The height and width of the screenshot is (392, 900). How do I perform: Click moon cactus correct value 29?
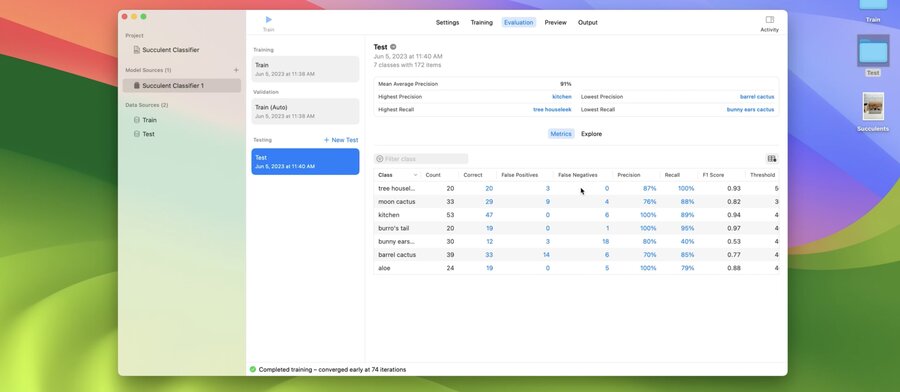489,202
